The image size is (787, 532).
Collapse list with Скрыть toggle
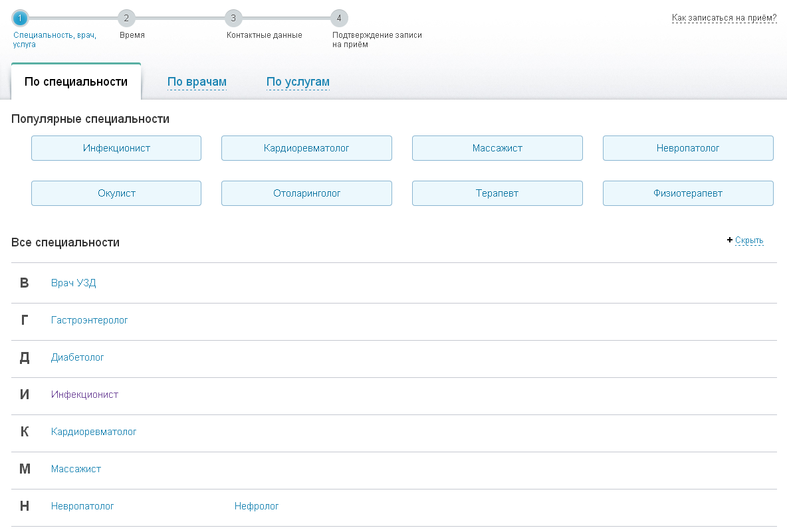tap(748, 240)
